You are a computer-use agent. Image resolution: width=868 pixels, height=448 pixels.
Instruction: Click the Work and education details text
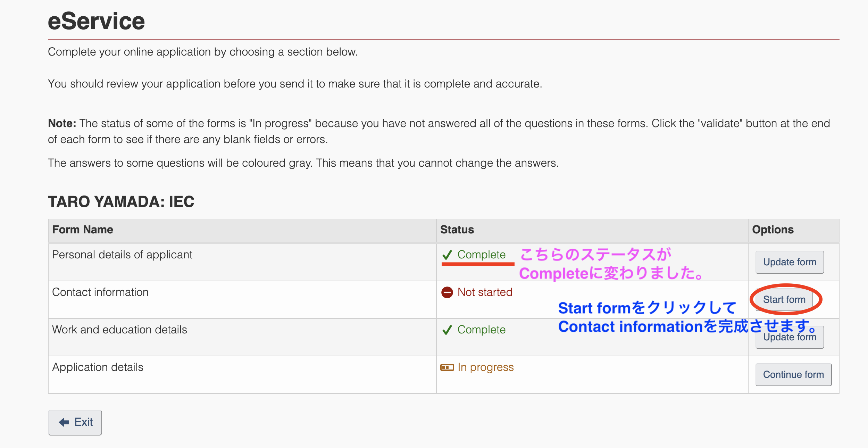point(119,330)
